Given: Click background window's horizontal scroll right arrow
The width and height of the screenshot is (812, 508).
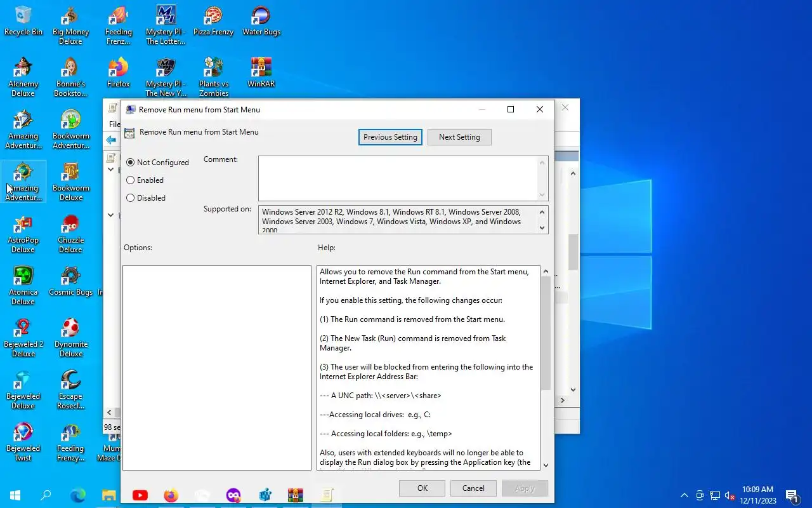Looking at the screenshot, I should [562, 401].
